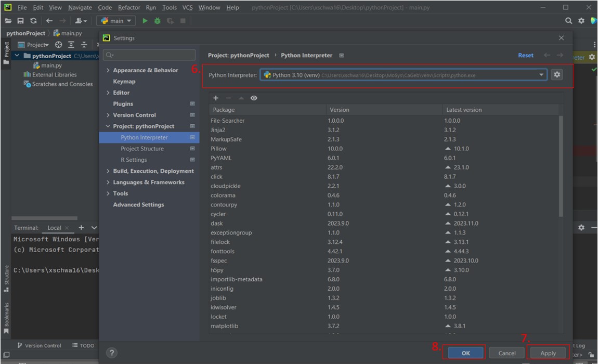The width and height of the screenshot is (598, 364).
Task: Select the matplotlib package row
Action: [383, 326]
